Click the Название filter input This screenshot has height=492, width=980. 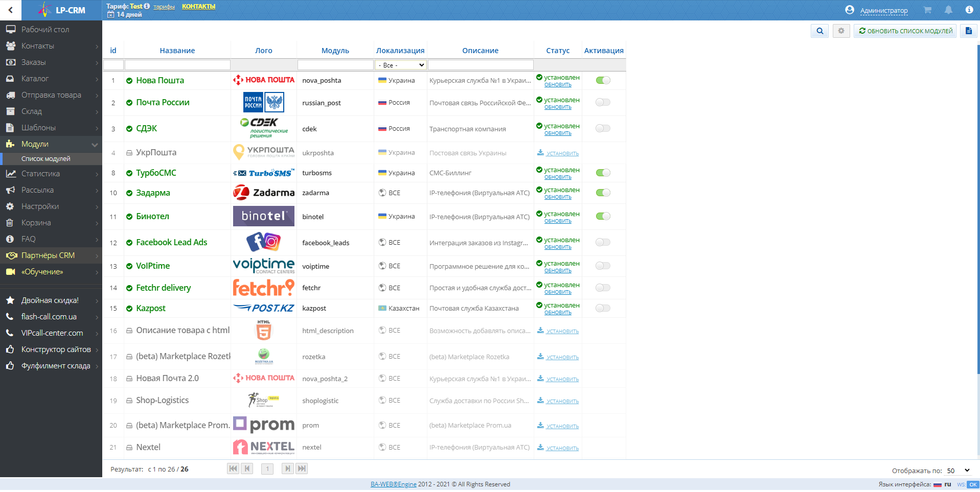pyautogui.click(x=177, y=65)
